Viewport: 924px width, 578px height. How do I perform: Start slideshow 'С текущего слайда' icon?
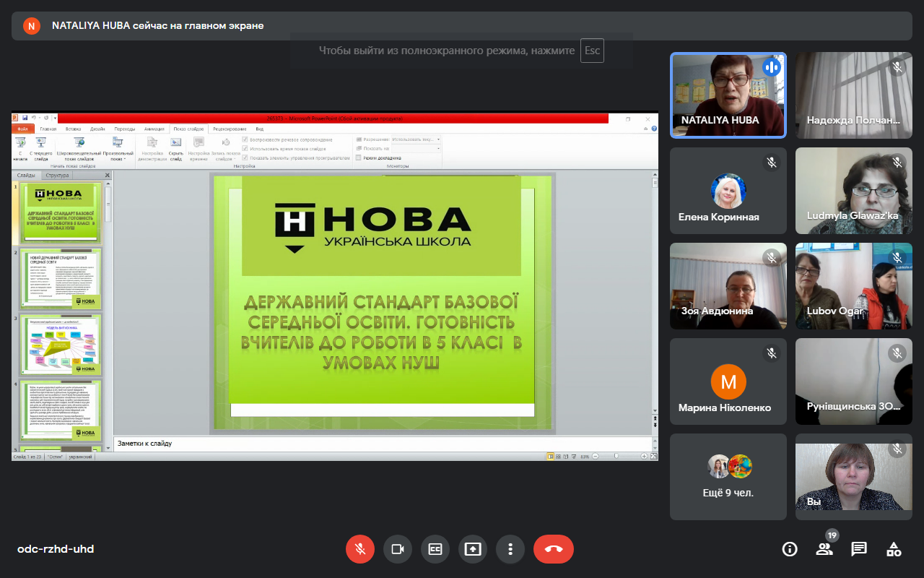(x=41, y=150)
